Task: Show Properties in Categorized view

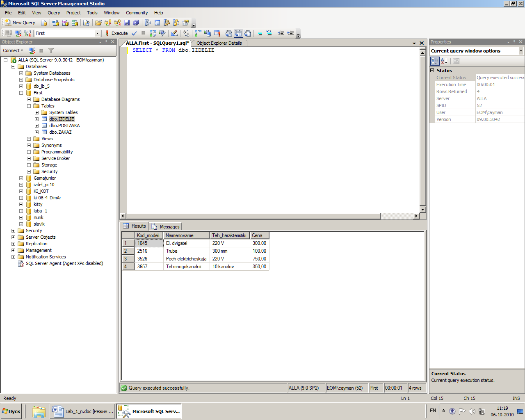Action: point(435,61)
